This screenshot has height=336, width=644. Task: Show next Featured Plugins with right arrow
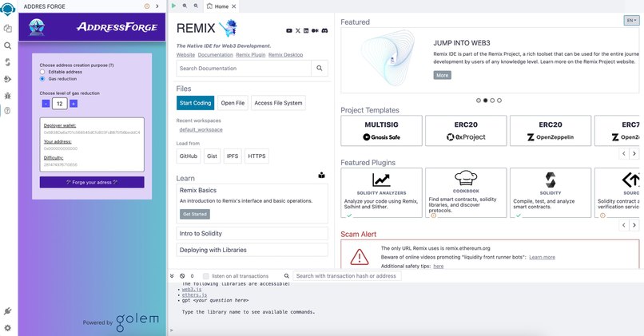634,225
